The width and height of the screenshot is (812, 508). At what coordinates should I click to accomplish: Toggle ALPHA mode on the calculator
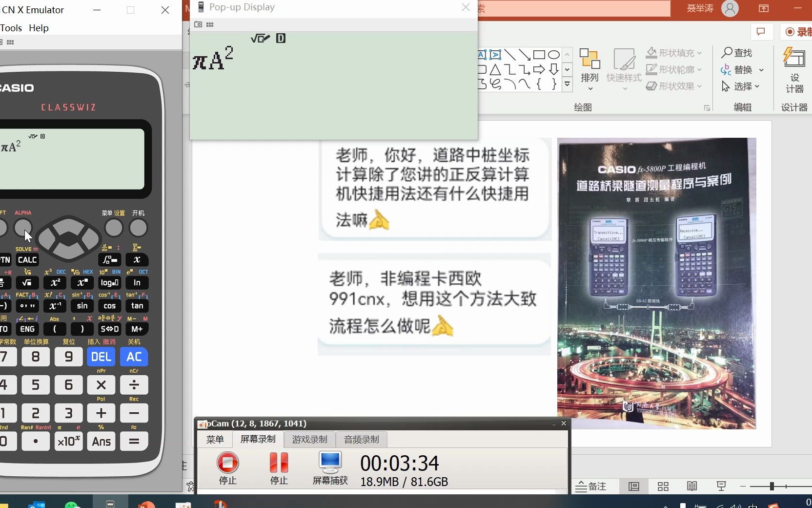(x=23, y=228)
